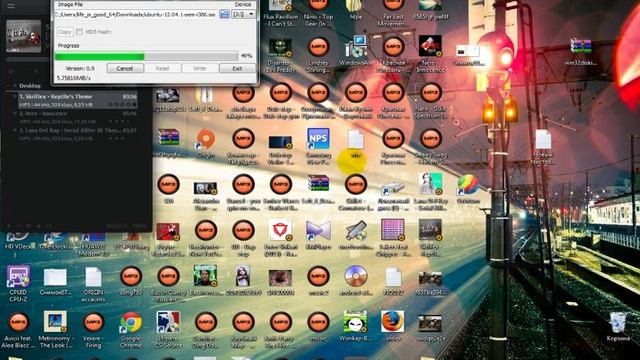
Task: Select Lana Del Rey - Serial Killer image icon
Action: (431, 192)
